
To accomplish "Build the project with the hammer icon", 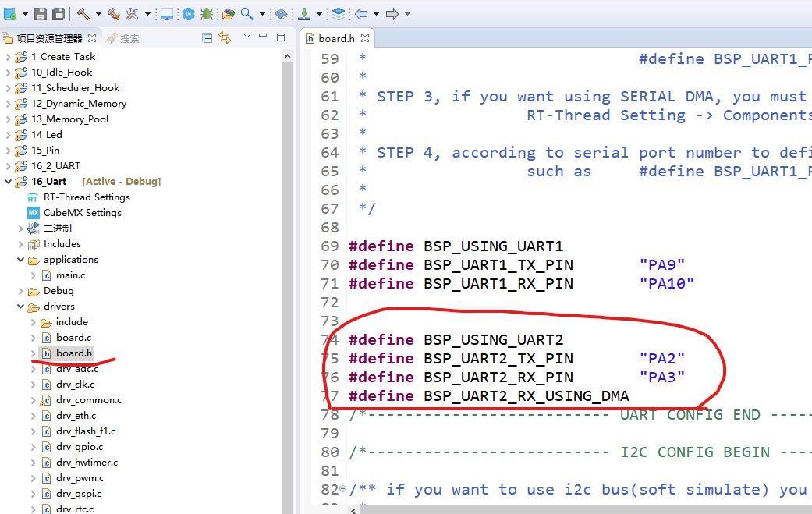I will pos(84,14).
